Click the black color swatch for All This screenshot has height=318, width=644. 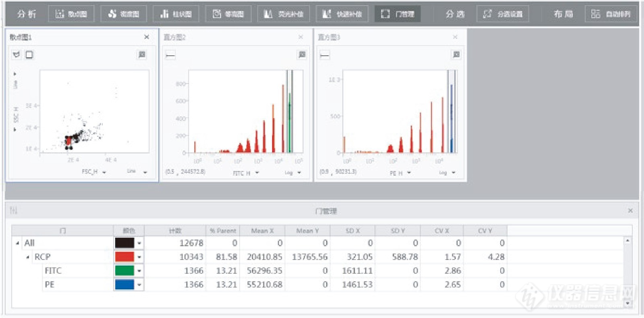point(124,243)
